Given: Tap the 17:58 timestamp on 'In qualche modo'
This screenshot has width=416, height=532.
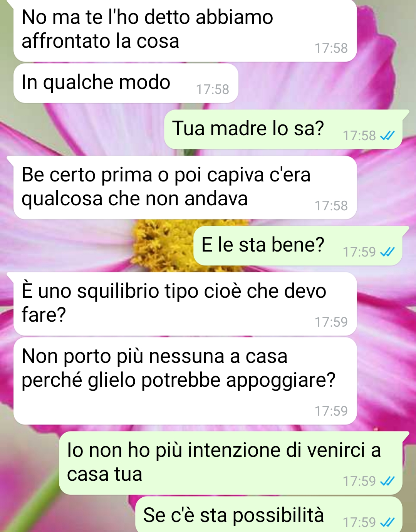Looking at the screenshot, I should point(213,89).
